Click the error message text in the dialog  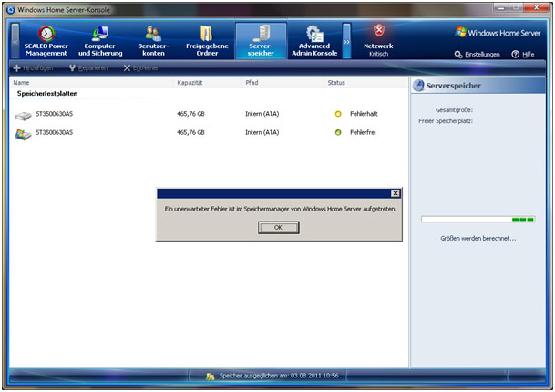pos(281,209)
